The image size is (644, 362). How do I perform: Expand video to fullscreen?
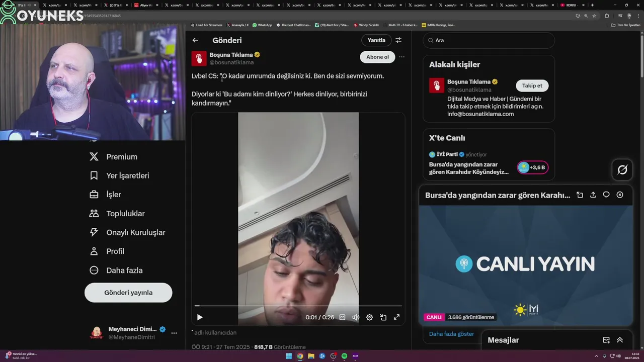pyautogui.click(x=396, y=317)
